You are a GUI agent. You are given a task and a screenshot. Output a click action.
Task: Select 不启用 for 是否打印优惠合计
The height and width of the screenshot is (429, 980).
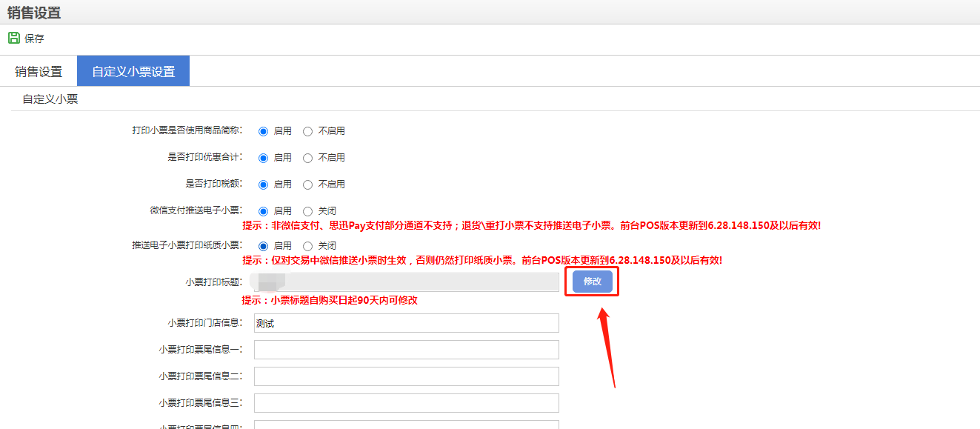click(308, 158)
